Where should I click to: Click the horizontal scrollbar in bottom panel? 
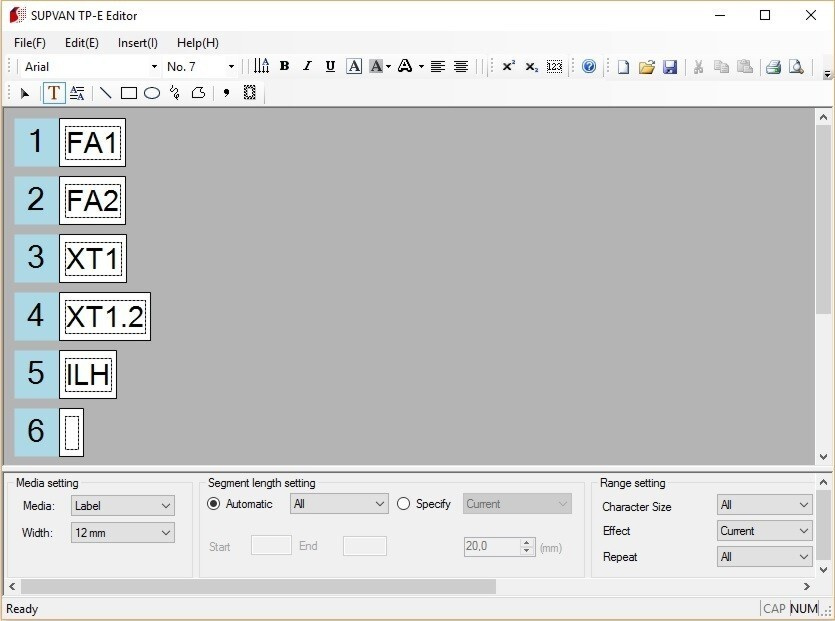[x=258, y=587]
